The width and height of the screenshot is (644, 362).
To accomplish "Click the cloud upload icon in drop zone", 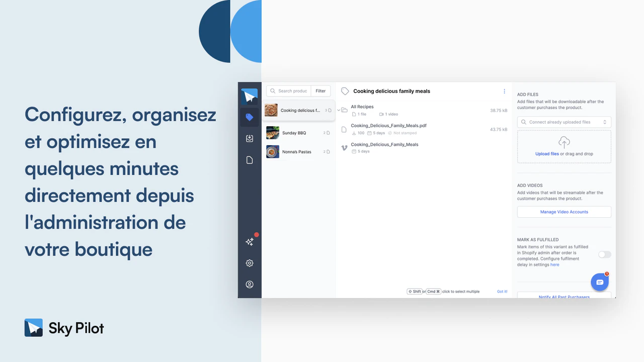I will [x=564, y=142].
